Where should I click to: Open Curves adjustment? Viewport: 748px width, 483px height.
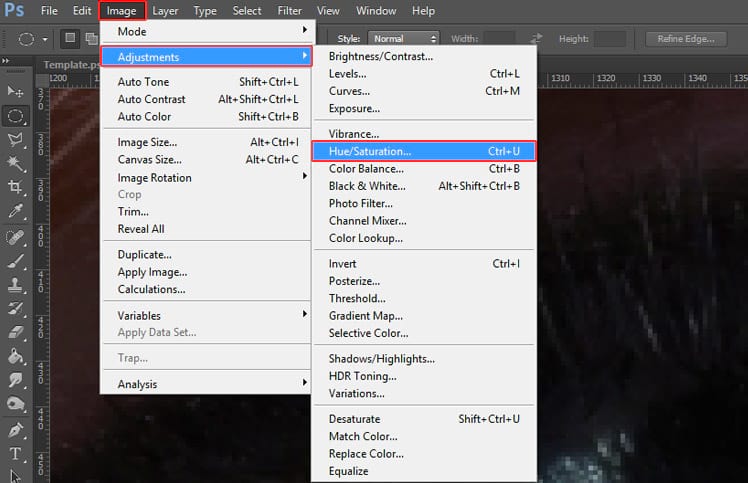[424, 91]
